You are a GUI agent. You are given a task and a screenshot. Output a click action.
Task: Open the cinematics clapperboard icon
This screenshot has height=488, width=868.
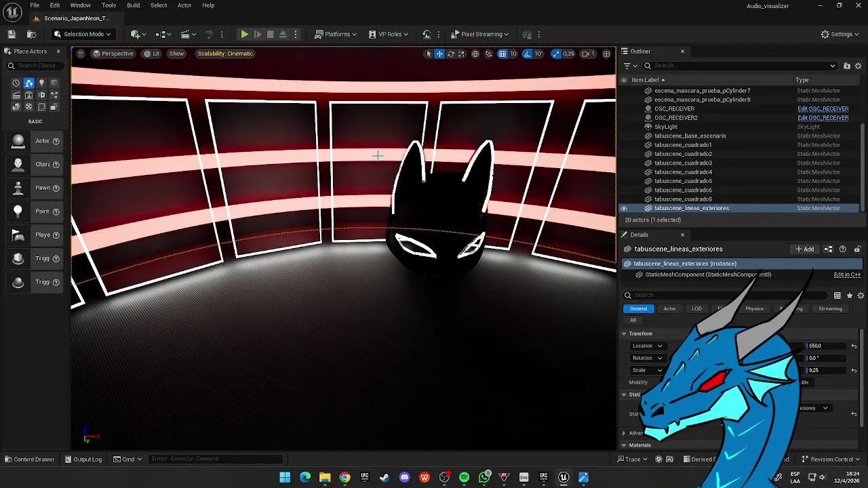point(189,34)
